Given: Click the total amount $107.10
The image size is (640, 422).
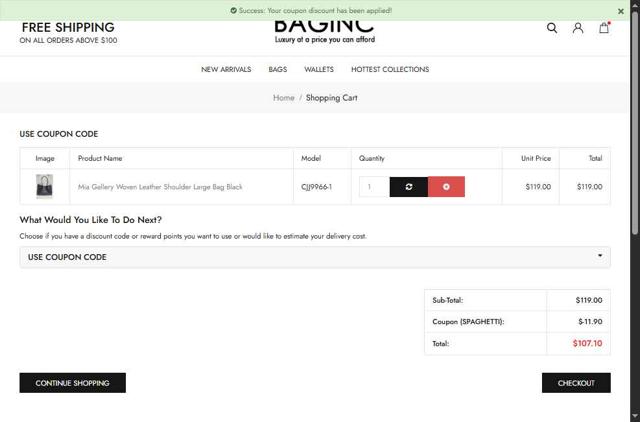Looking at the screenshot, I should click(587, 343).
